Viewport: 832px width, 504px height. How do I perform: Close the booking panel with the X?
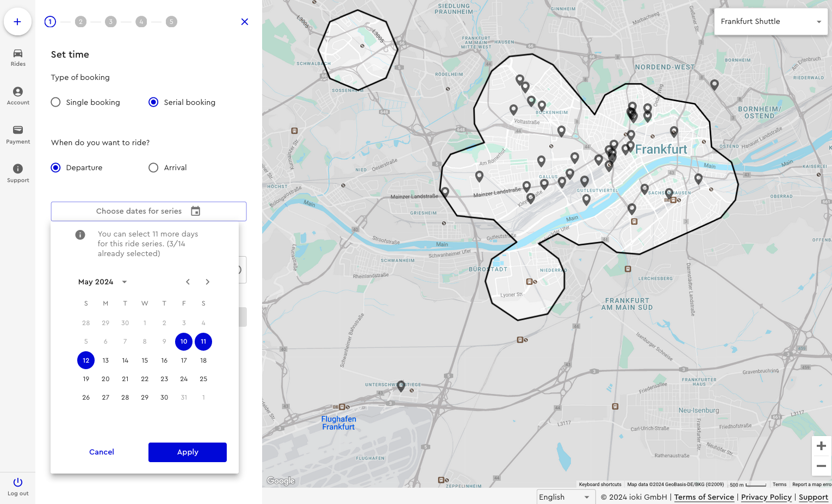(x=245, y=22)
